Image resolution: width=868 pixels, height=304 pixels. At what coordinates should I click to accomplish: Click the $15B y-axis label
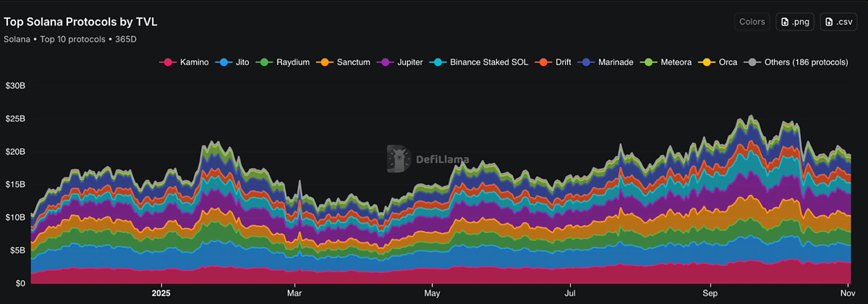pyautogui.click(x=14, y=185)
